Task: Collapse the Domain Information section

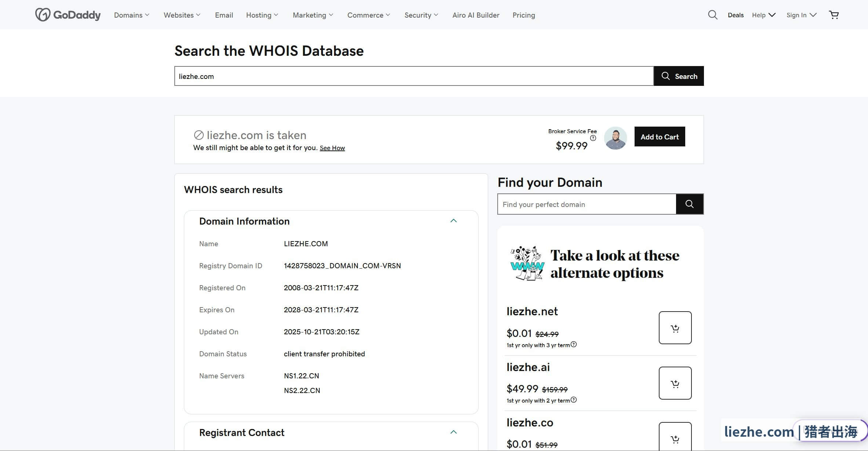Action: pos(454,221)
